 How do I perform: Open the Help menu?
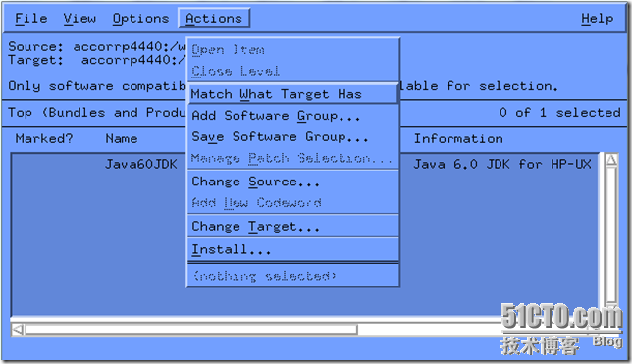pyautogui.click(x=598, y=19)
